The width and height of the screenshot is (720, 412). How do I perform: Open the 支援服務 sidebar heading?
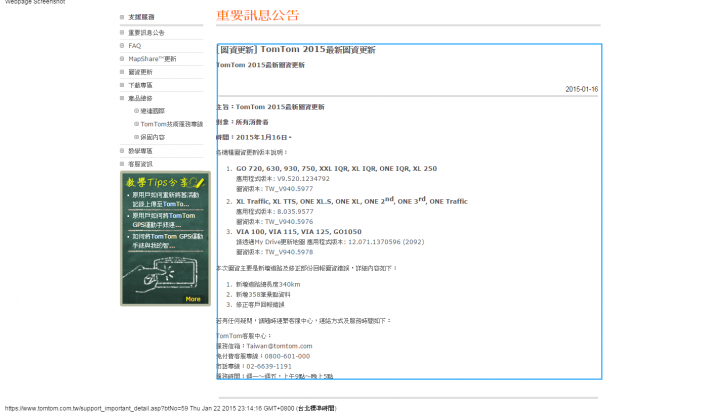[141, 17]
